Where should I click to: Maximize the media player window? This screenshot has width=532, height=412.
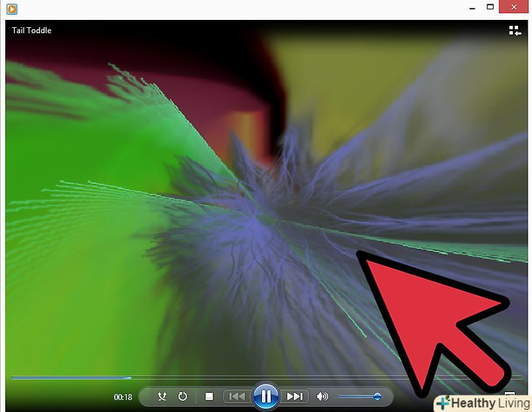click(x=491, y=7)
